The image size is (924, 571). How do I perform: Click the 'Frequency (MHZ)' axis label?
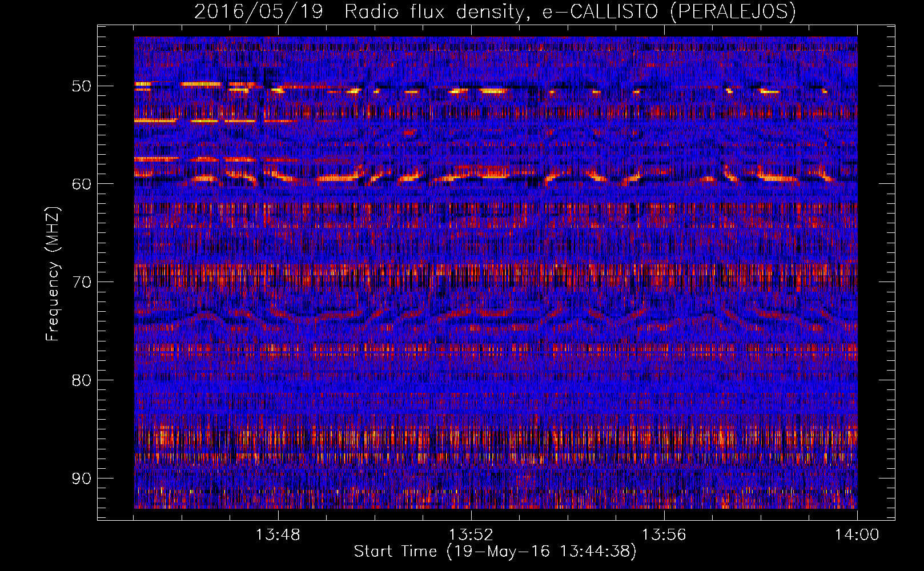click(53, 274)
